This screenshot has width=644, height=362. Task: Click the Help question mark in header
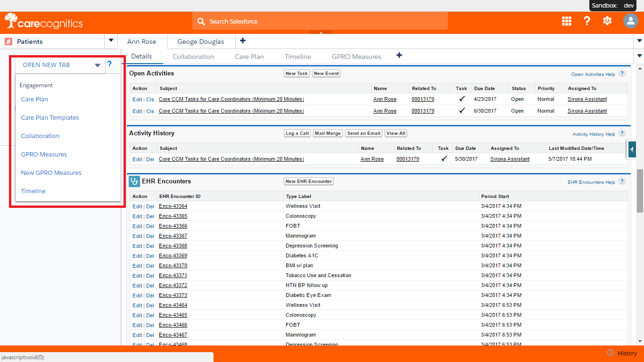587,21
